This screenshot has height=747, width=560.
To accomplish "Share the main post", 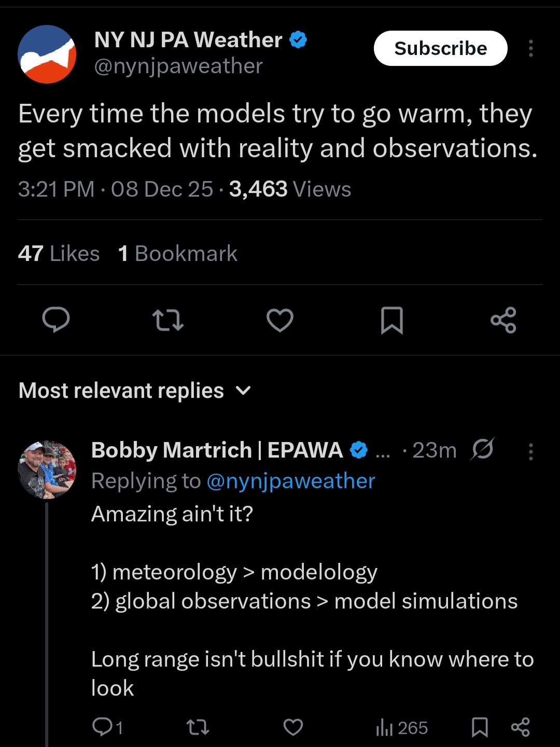I will 503,320.
